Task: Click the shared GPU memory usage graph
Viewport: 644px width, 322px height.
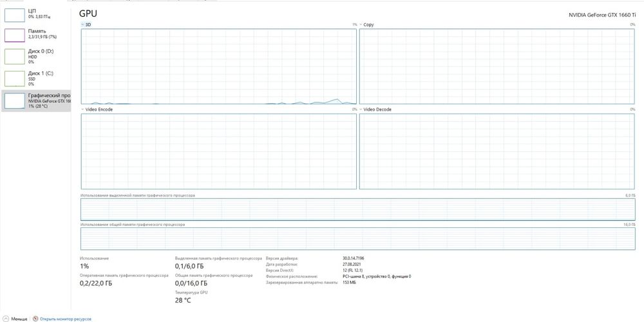Action: coord(357,238)
